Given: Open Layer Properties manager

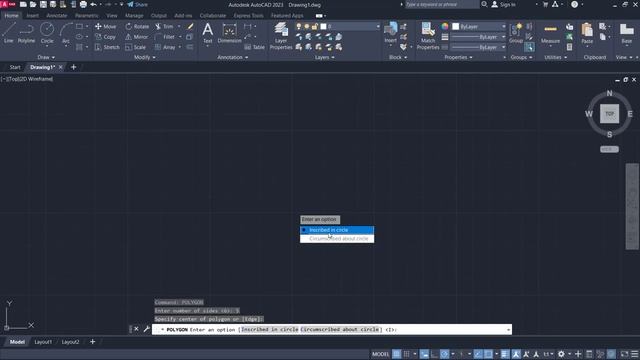Looking at the screenshot, I should pos(281,36).
